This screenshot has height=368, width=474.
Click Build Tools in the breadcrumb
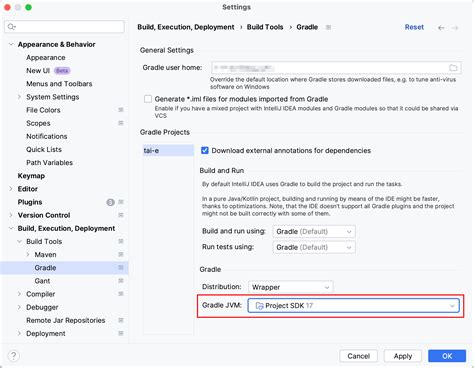pos(265,27)
